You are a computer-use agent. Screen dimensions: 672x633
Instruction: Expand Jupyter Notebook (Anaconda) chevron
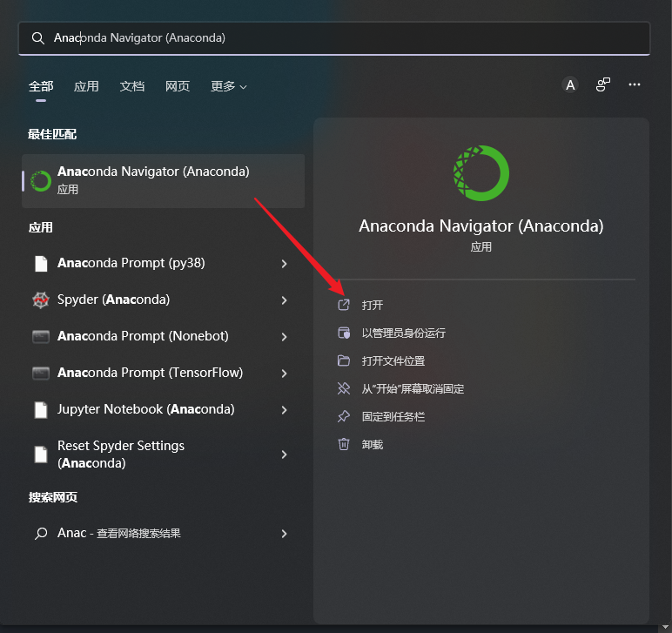tap(284, 410)
